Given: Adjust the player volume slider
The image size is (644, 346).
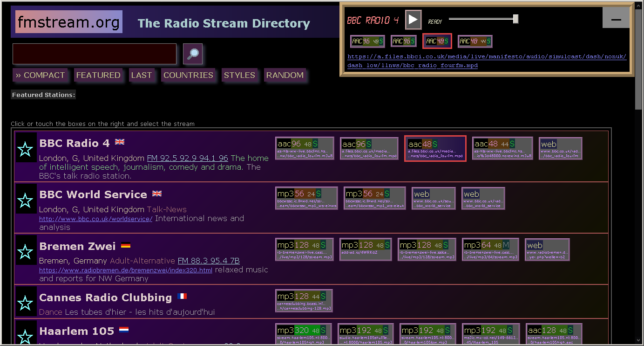Looking at the screenshot, I should tap(483, 19).
